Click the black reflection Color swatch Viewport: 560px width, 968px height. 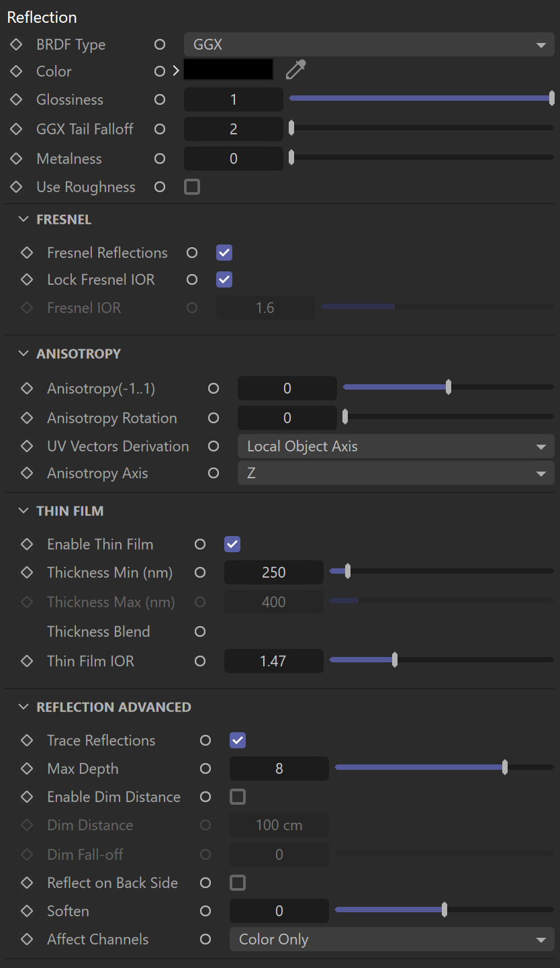click(x=228, y=69)
